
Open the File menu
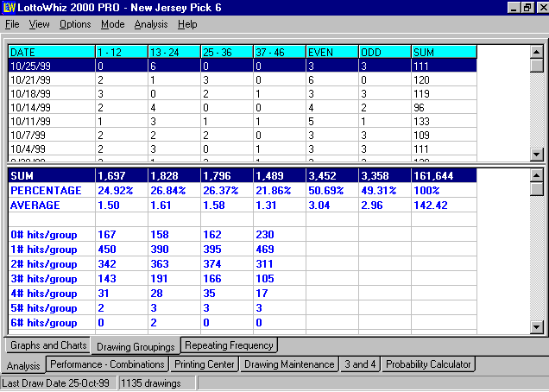pos(12,24)
